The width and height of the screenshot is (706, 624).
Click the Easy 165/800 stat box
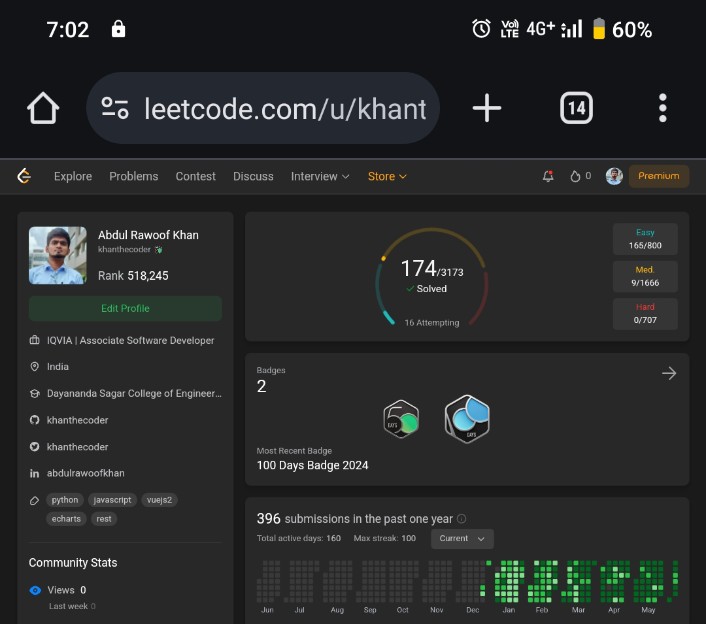tap(645, 239)
